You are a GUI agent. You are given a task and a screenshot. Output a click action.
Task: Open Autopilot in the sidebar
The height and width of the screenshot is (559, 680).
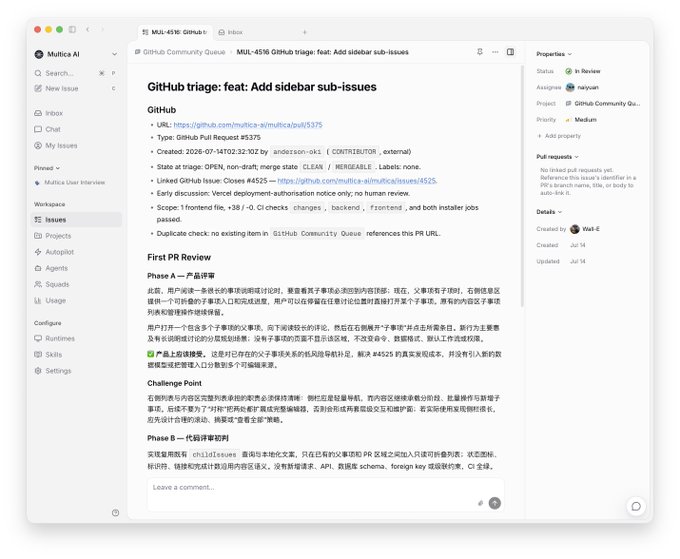(76, 252)
